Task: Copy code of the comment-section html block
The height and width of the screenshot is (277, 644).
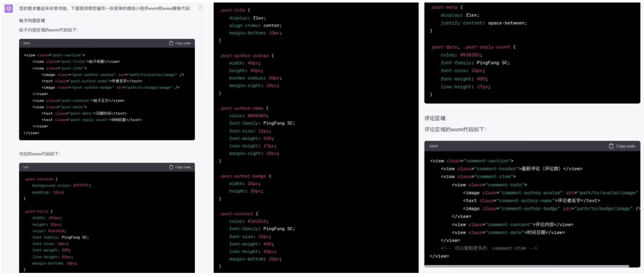Action: pos(622,146)
